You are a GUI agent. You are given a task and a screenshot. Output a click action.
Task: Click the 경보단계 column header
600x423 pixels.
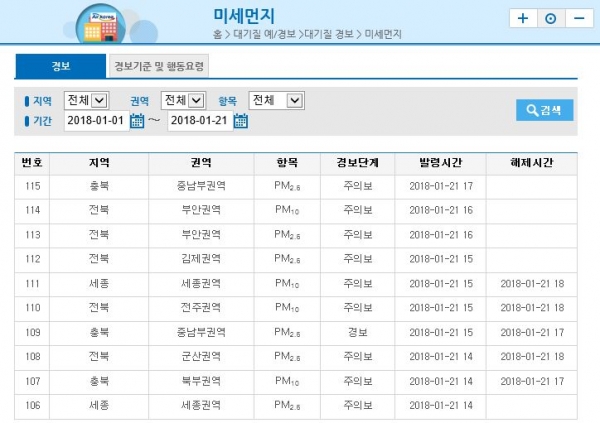357,163
